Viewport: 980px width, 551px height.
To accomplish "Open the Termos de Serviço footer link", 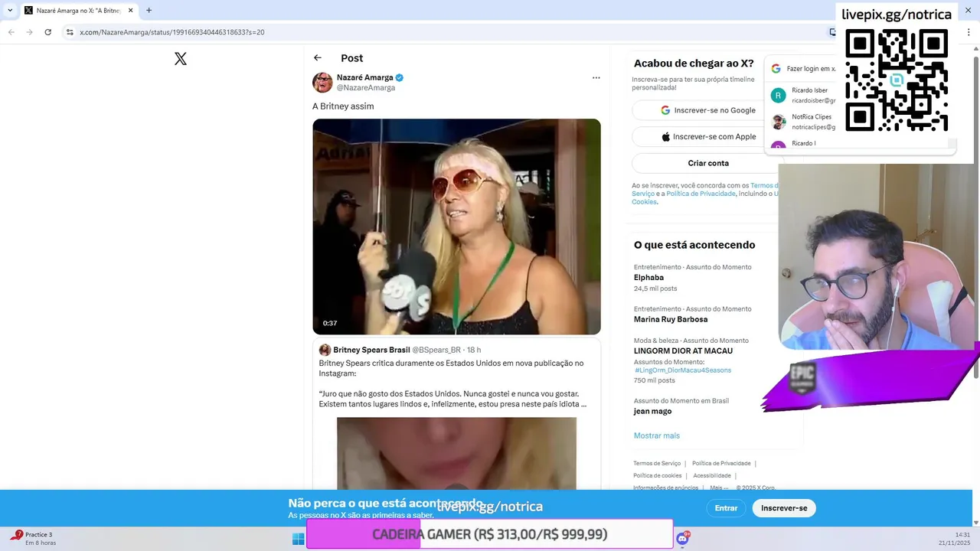I will (x=657, y=463).
